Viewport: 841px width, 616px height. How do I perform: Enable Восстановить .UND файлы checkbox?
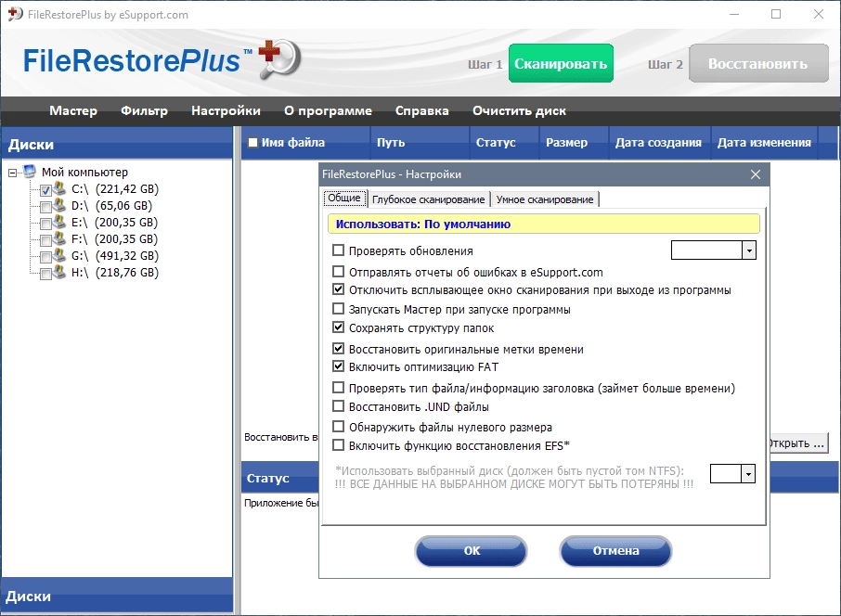click(339, 405)
